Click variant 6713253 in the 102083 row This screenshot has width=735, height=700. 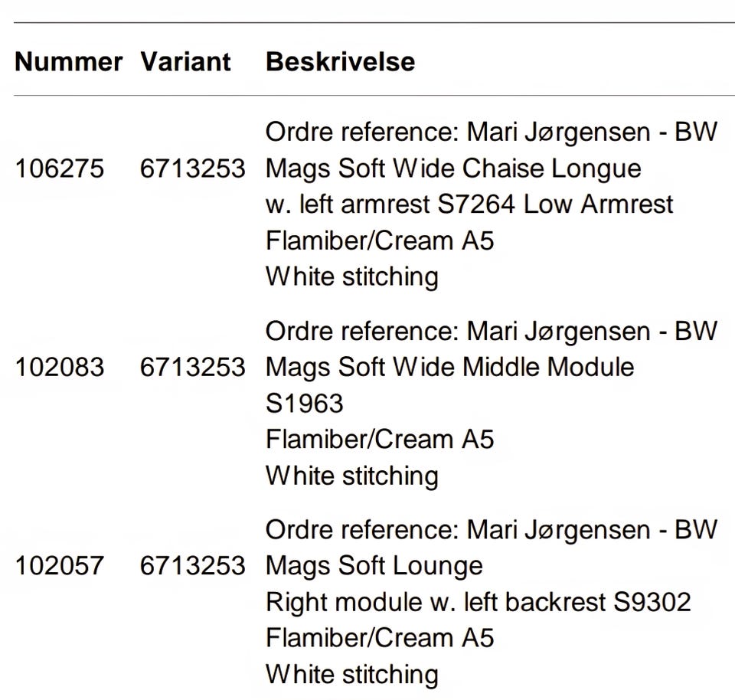click(x=193, y=367)
